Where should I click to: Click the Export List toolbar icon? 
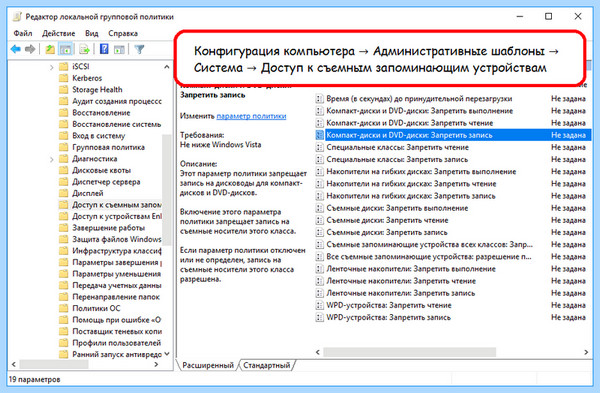(84, 49)
